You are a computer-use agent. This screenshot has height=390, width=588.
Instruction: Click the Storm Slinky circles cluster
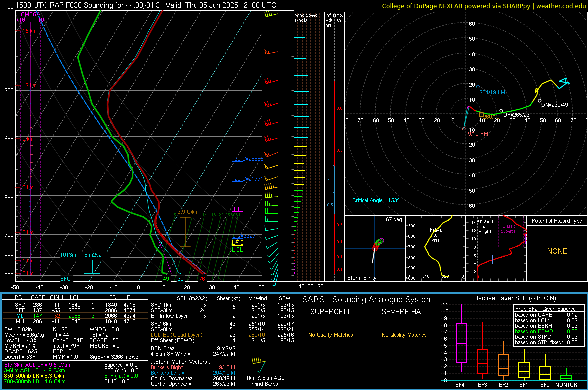point(378,243)
